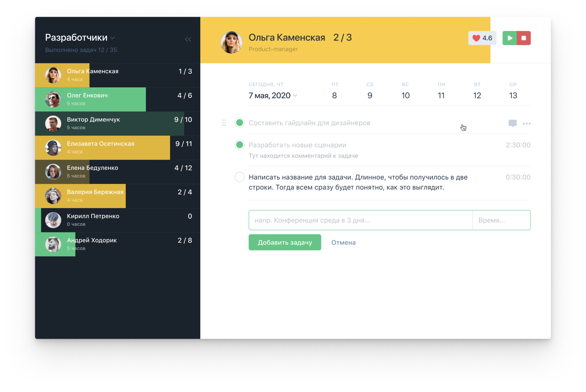586x392 pixels.
Task: Switch to Monday 11 day tab
Action: tap(441, 91)
